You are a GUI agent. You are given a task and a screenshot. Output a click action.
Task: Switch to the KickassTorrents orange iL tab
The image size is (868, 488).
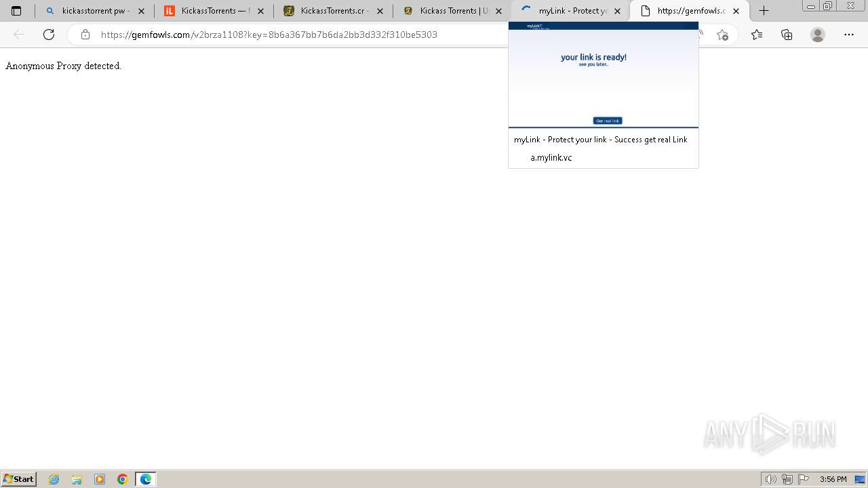tap(214, 11)
